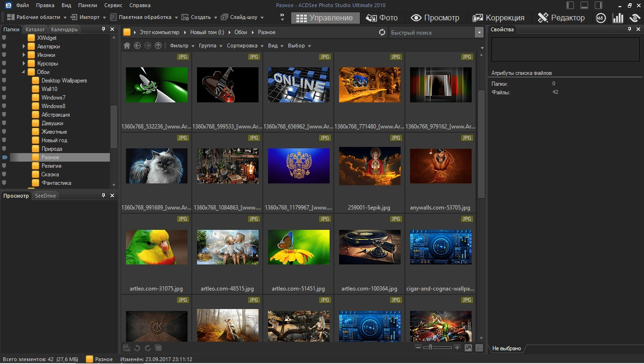Select the Управление mode button
Screen dimensions: 644x364
[325, 18]
